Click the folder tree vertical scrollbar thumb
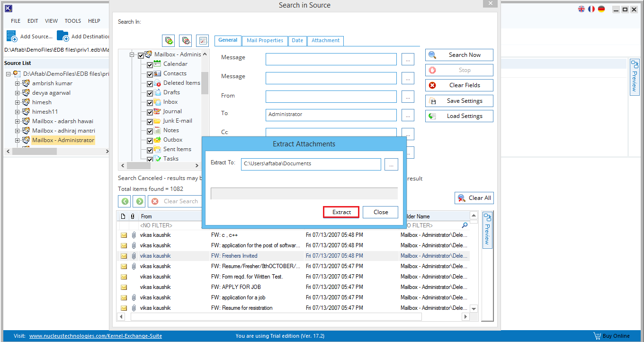Image resolution: width=644 pixels, height=342 pixels. coord(205,83)
